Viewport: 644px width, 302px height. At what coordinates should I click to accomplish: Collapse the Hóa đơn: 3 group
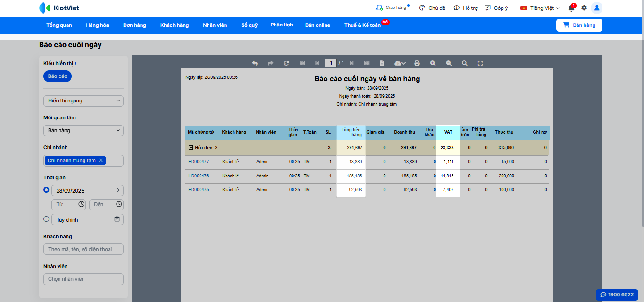tap(191, 148)
